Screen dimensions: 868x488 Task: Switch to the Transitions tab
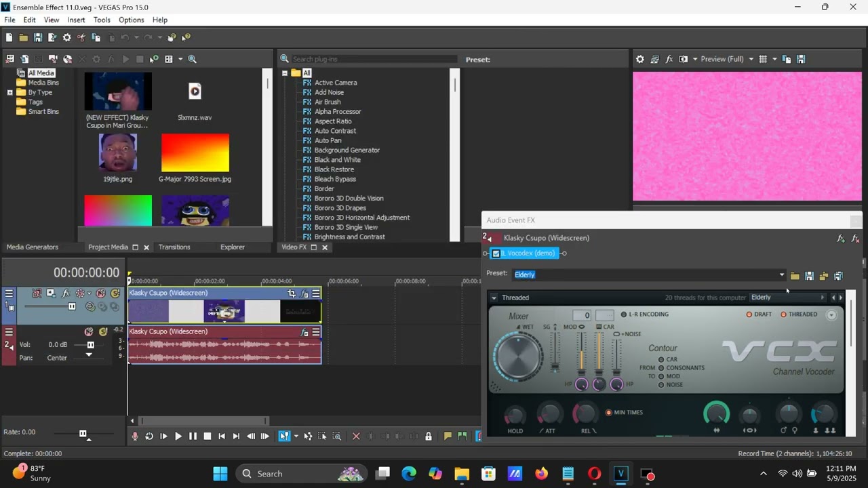[x=174, y=247]
